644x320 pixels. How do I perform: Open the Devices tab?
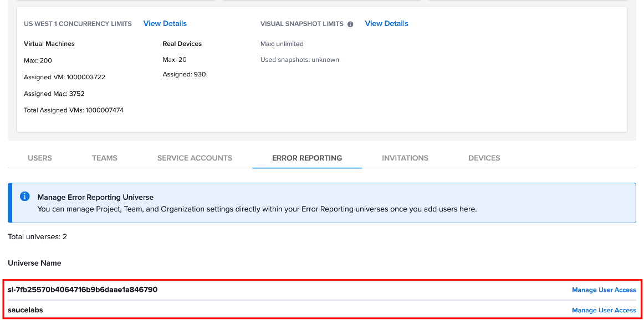[x=484, y=158]
